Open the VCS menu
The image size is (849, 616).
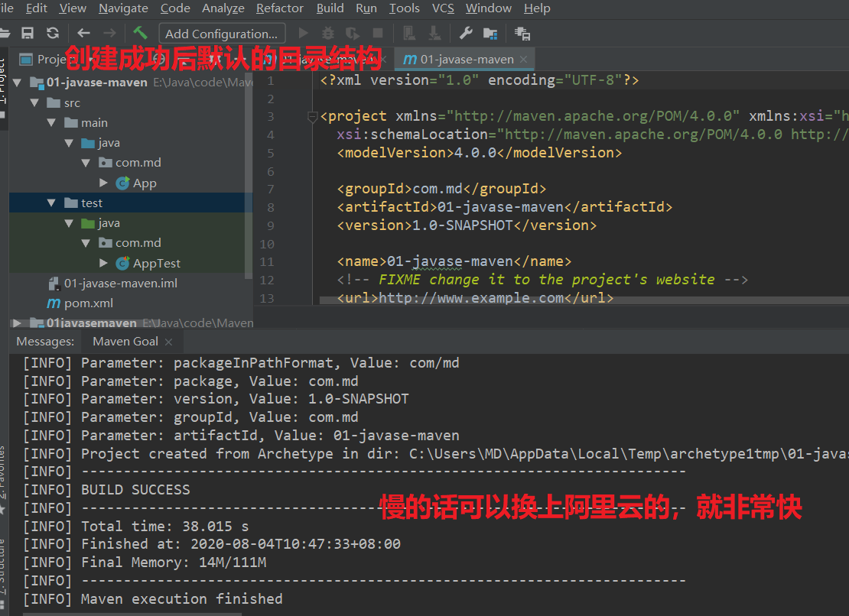coord(443,8)
